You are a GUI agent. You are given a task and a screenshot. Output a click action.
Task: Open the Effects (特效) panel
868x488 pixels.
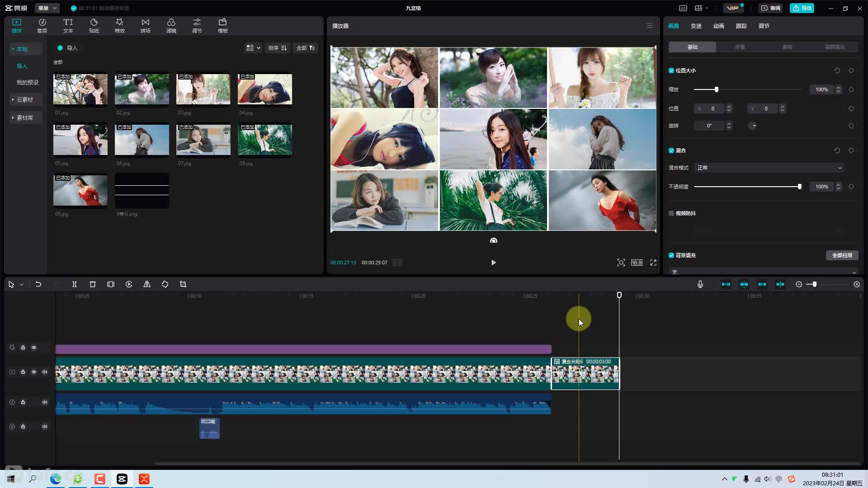coord(119,26)
